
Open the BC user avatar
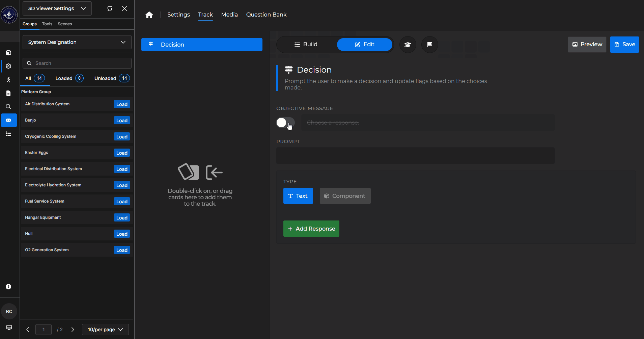(x=9, y=311)
